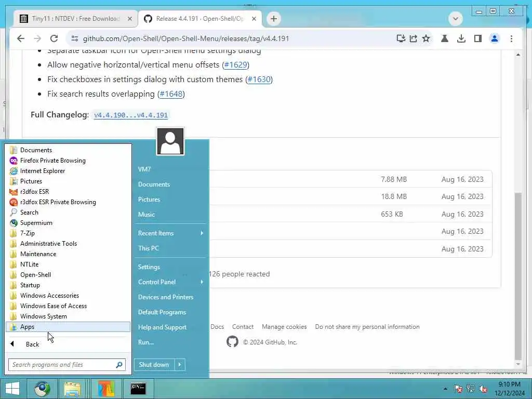Open the Command Prompt taskbar icon
The image size is (532, 399).
pos(138,389)
